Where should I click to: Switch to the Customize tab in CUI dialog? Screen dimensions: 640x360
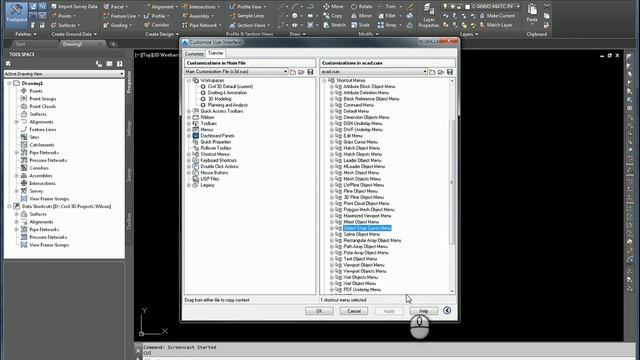(194, 53)
